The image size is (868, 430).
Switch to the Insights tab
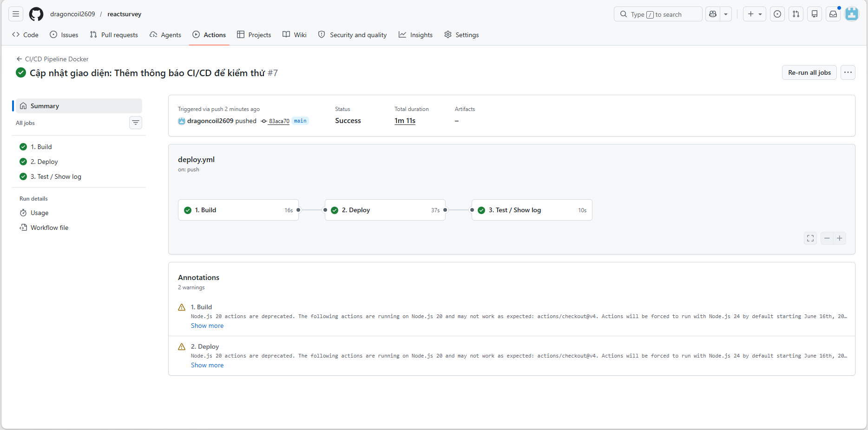click(x=416, y=35)
